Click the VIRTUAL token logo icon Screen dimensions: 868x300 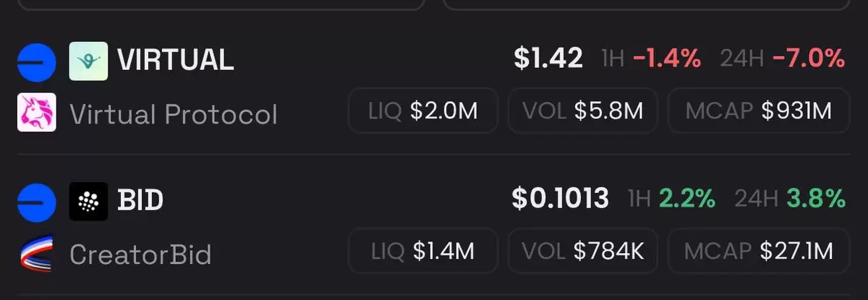88,61
